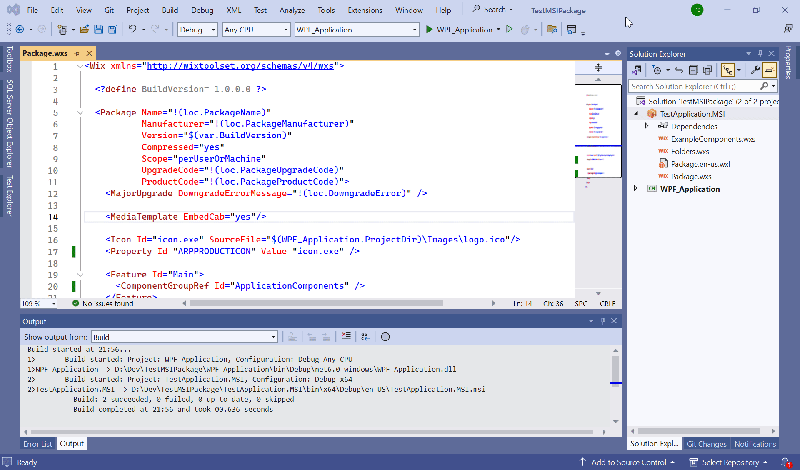The width and height of the screenshot is (800, 470).
Task: Click Collapse All in Solution Explorer
Action: [693, 70]
